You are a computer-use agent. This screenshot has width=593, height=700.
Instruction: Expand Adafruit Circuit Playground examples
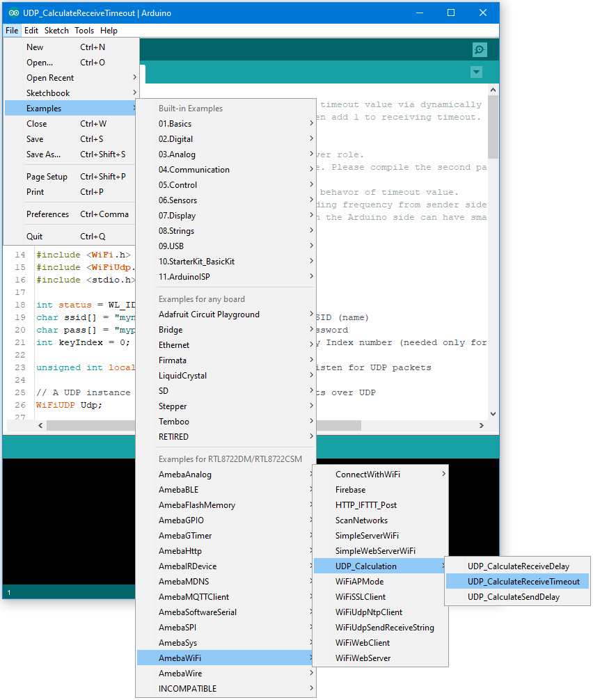tap(226, 315)
